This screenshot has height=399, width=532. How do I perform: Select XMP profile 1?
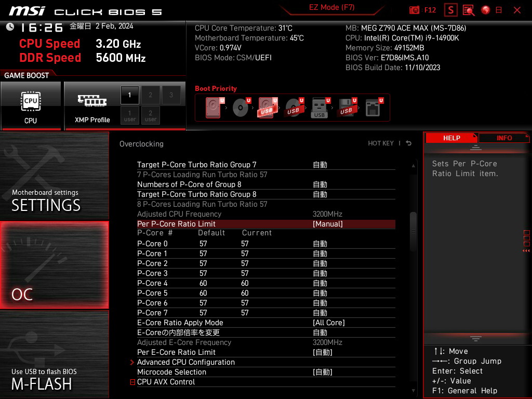point(129,95)
